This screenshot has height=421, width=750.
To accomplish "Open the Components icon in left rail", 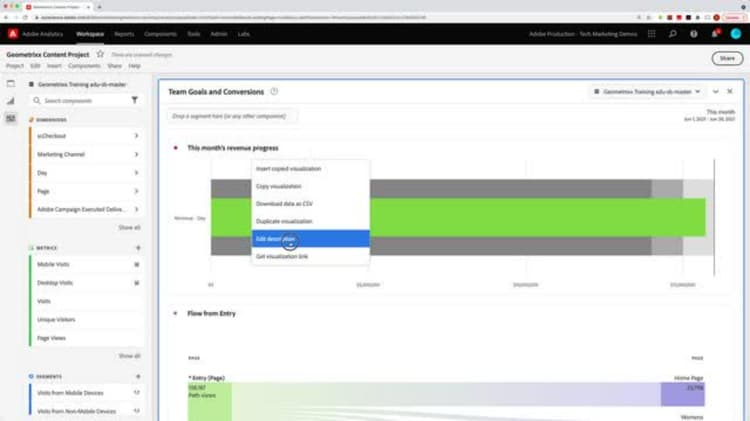I will coord(11,118).
